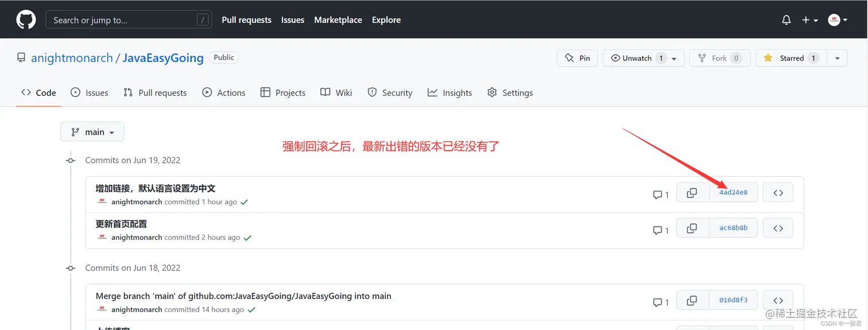Check the notifications bell

[x=786, y=20]
